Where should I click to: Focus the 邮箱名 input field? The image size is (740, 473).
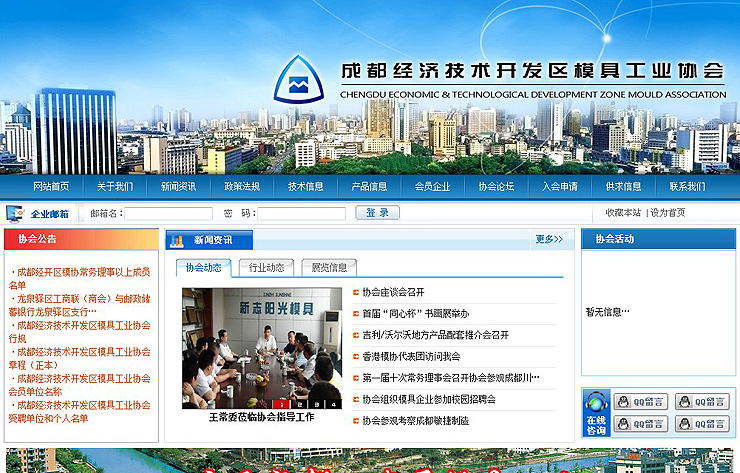(x=168, y=213)
